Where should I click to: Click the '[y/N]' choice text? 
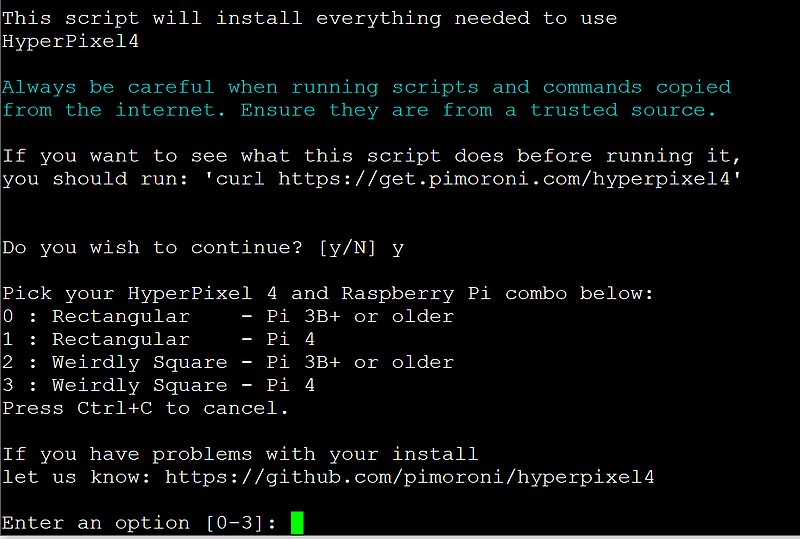(x=347, y=248)
